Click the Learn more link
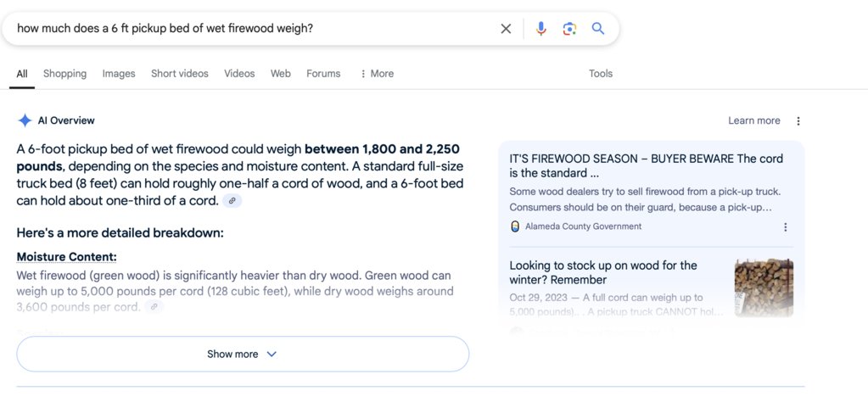This screenshot has height=402, width=868. 754,120
